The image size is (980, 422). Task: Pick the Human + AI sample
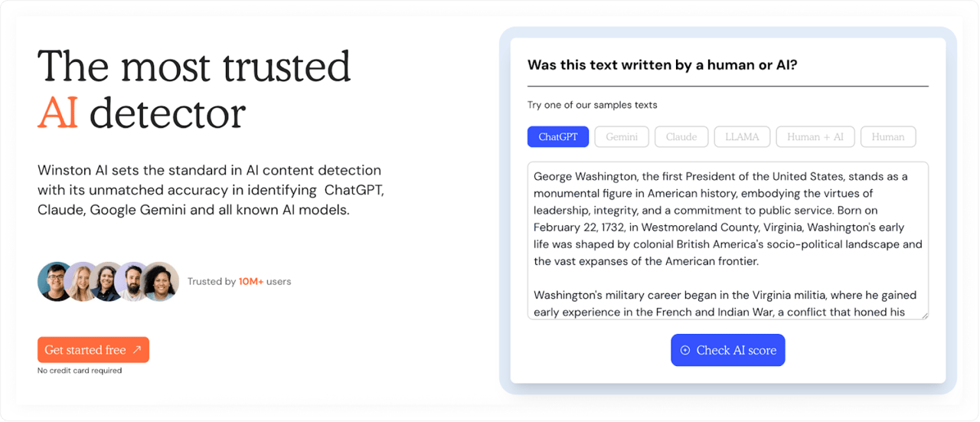(815, 137)
